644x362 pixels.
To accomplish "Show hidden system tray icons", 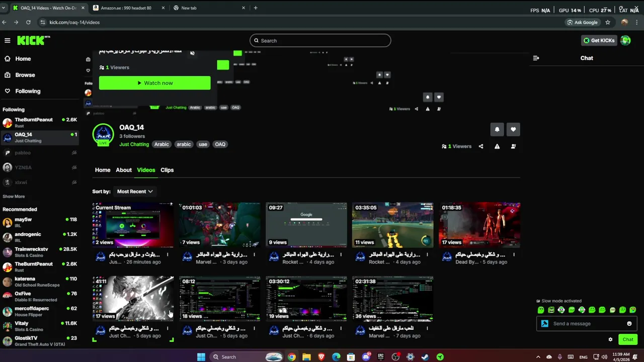I will [538, 357].
